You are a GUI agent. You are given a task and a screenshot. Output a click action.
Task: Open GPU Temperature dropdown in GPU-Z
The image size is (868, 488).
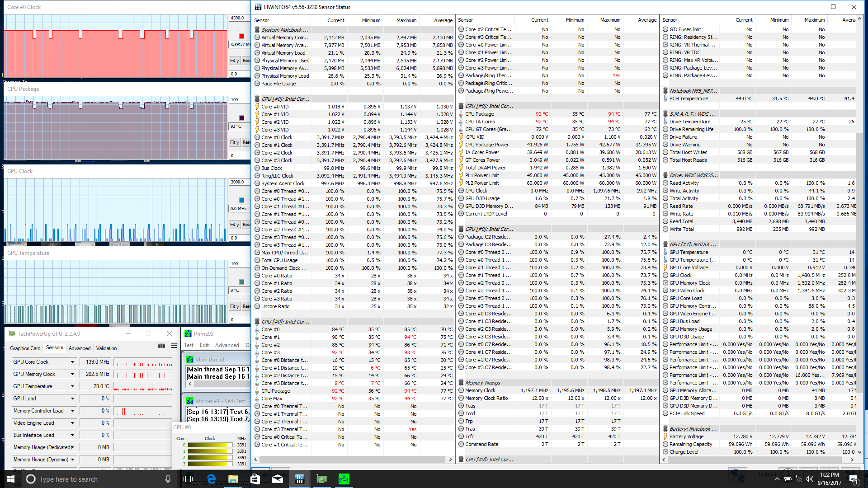pos(72,386)
